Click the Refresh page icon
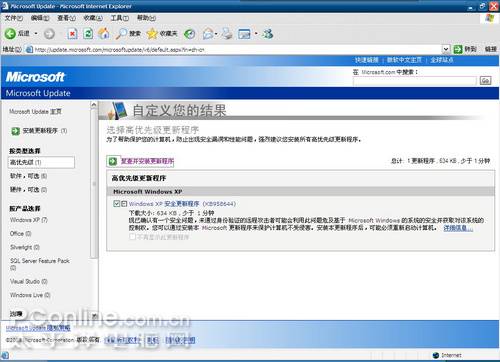The height and width of the screenshot is (362, 500). click(x=88, y=34)
